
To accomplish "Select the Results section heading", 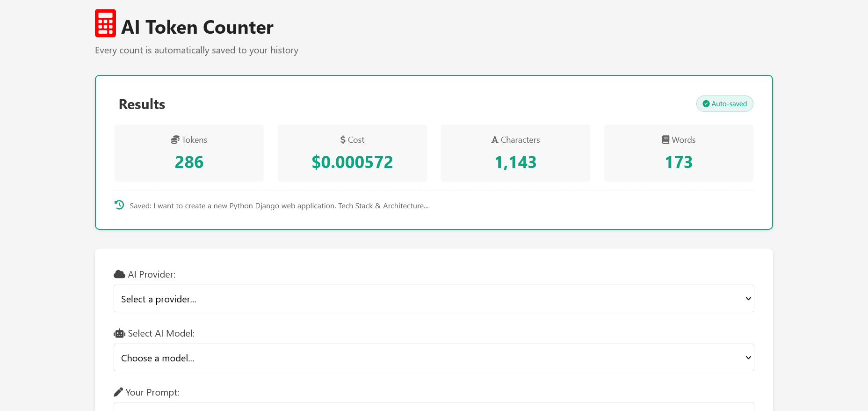I will [142, 104].
